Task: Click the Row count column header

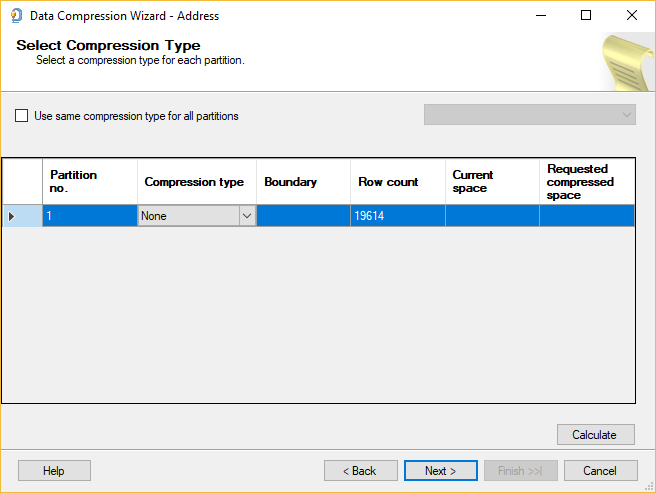Action: tap(397, 182)
